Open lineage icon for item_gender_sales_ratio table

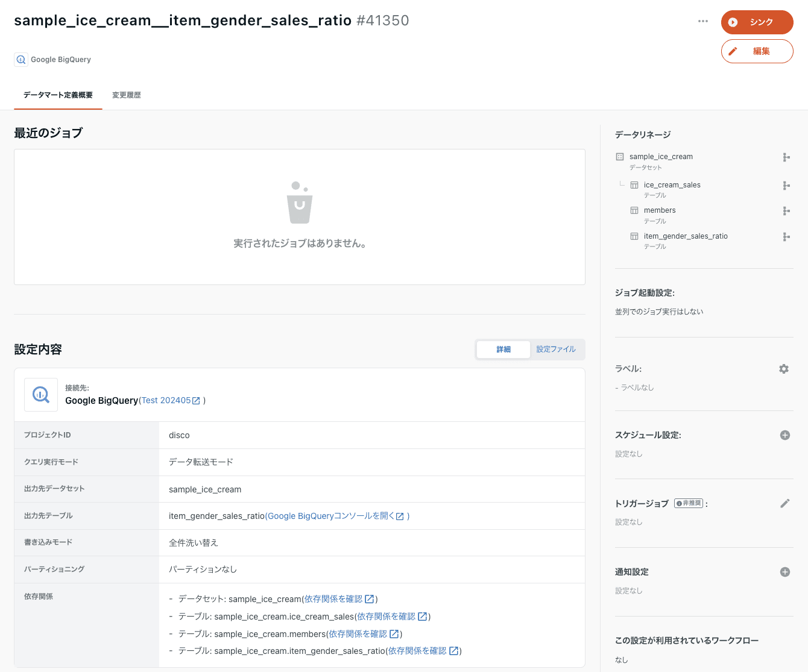point(786,237)
